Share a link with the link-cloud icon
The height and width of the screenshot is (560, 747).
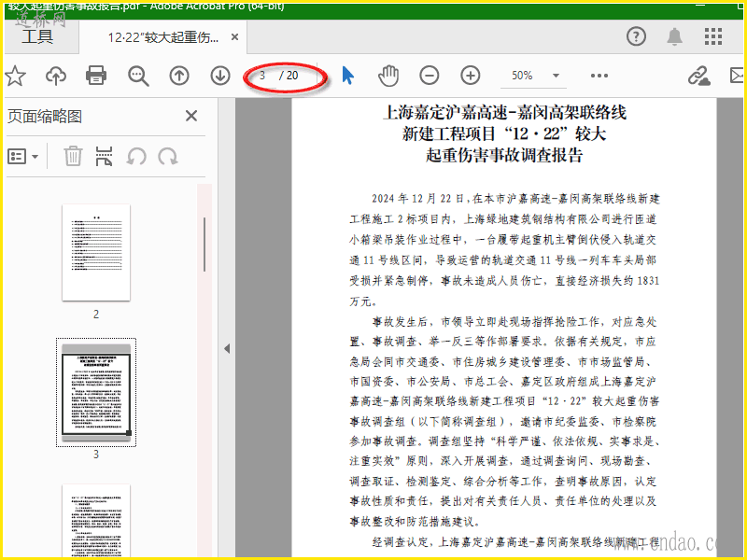pyautogui.click(x=698, y=76)
